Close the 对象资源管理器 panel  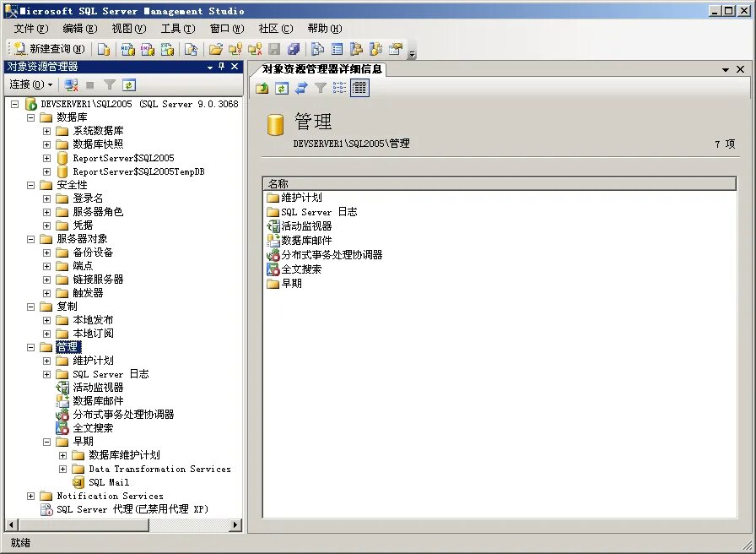235,67
